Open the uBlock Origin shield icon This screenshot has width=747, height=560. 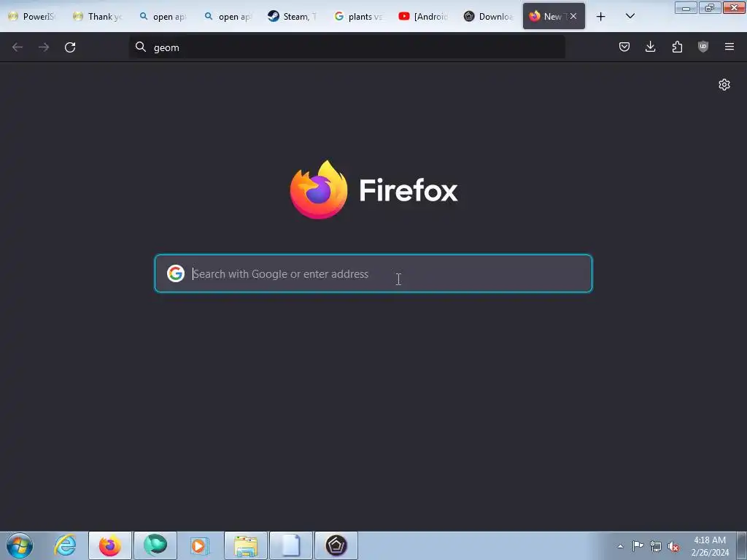point(703,47)
